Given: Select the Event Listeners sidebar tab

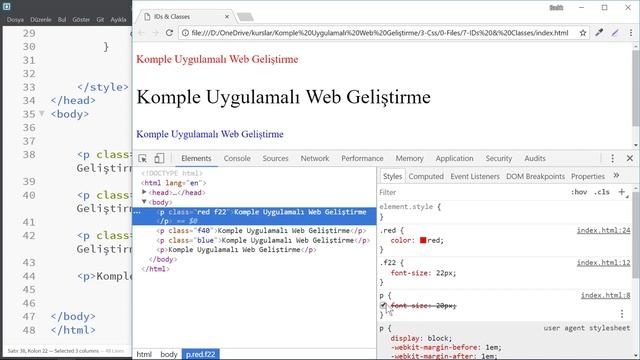Looking at the screenshot, I should tap(475, 176).
